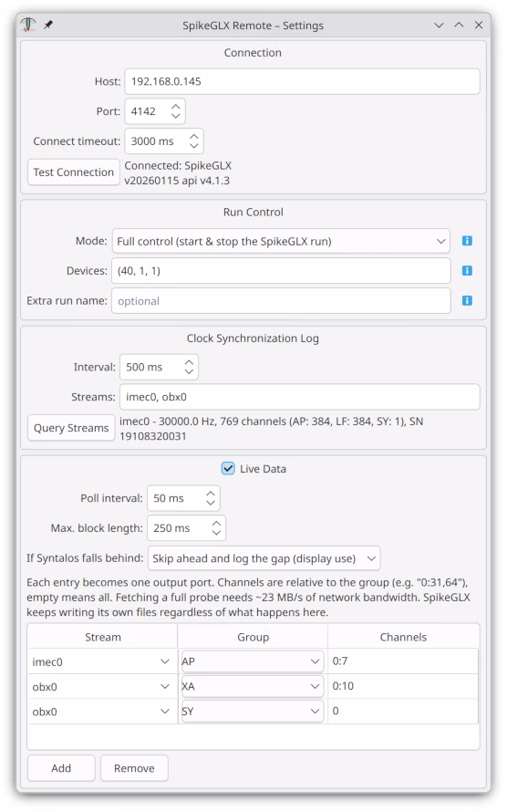The width and height of the screenshot is (507, 812).
Task: Open info icon next to Extra run name
Action: click(x=467, y=300)
